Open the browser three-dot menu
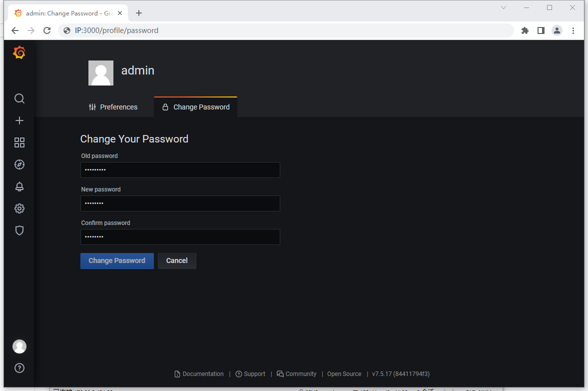Screen dimensions: 588x391 573,30
